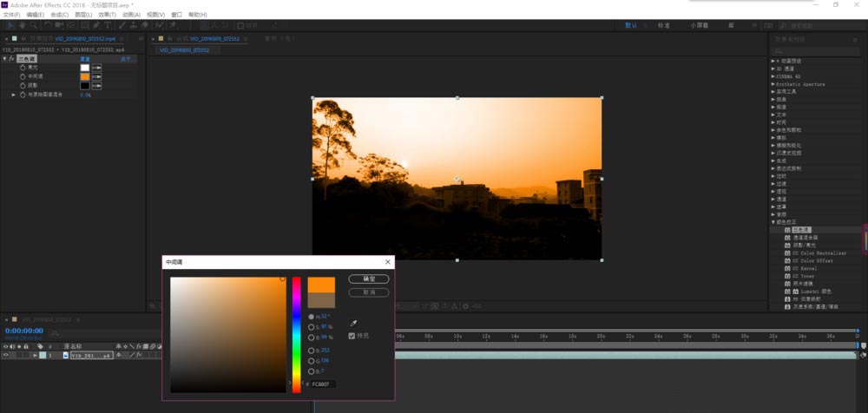Open the Composition (C) menu
Image resolution: width=868 pixels, height=413 pixels.
[60, 15]
